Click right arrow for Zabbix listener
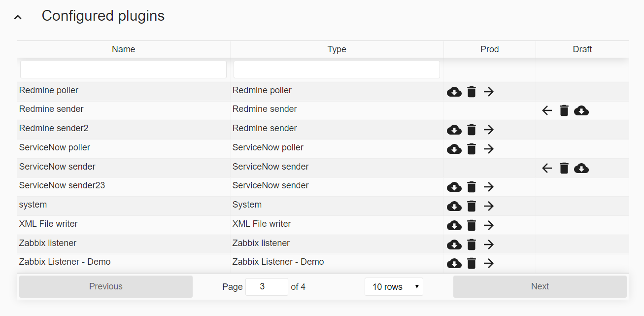 coord(488,245)
